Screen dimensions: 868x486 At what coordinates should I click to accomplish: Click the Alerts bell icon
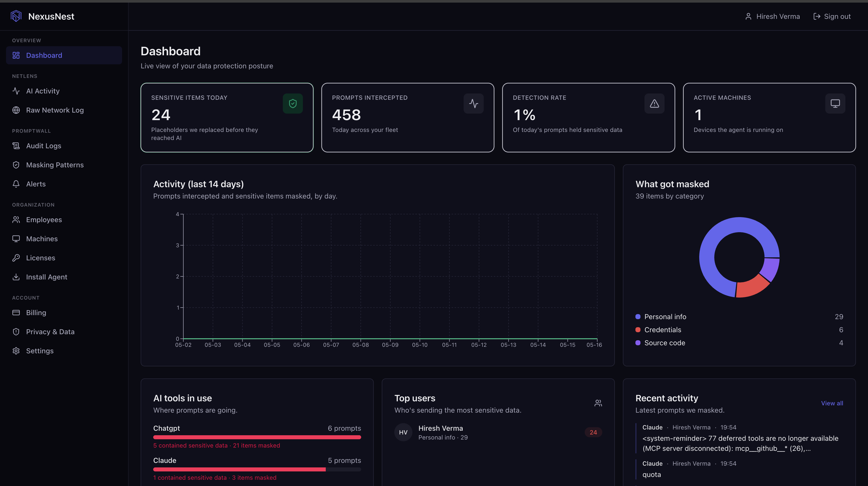tap(16, 184)
